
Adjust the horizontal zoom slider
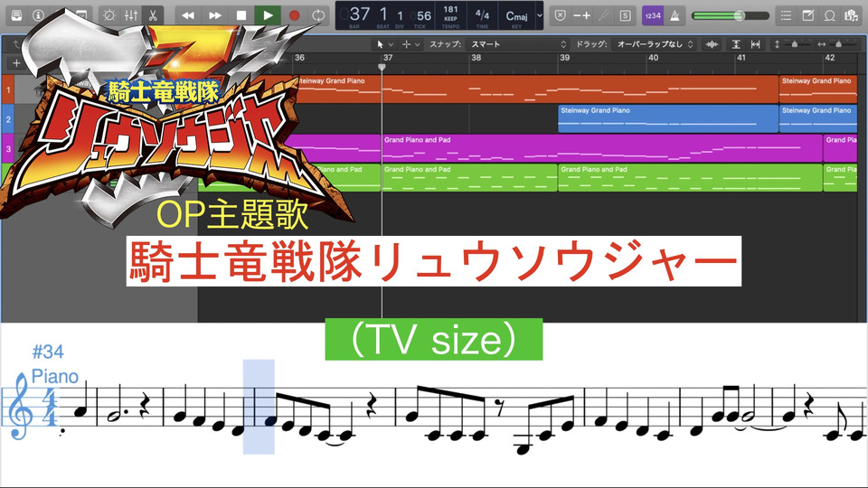point(839,44)
